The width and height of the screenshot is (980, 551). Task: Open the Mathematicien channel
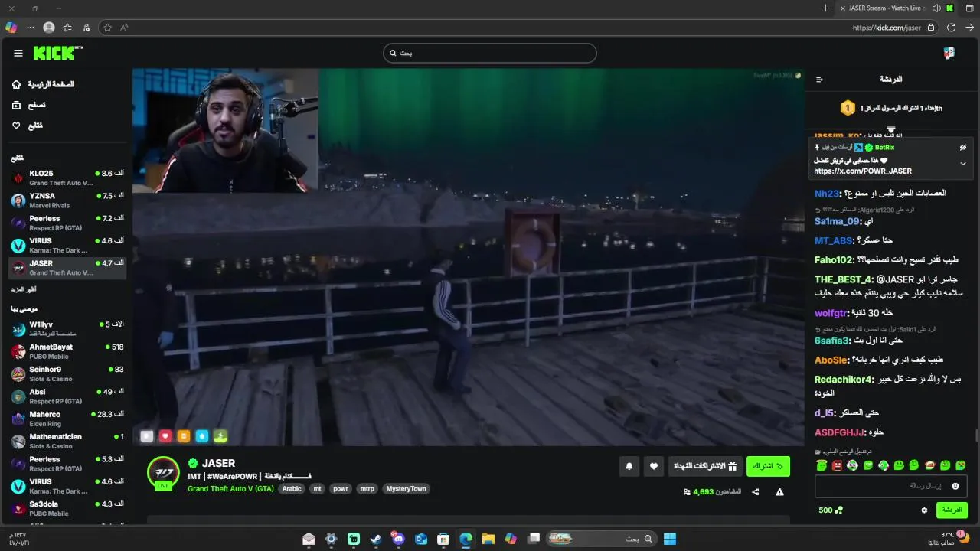click(x=67, y=442)
